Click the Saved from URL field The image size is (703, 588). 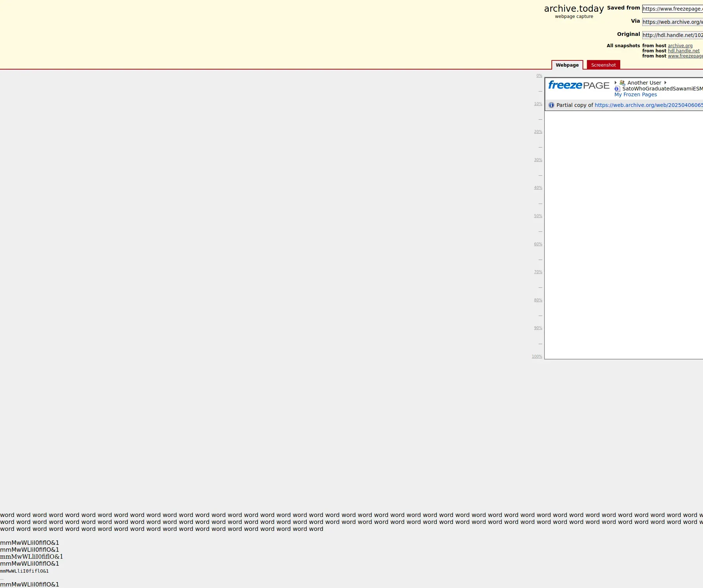pos(672,9)
